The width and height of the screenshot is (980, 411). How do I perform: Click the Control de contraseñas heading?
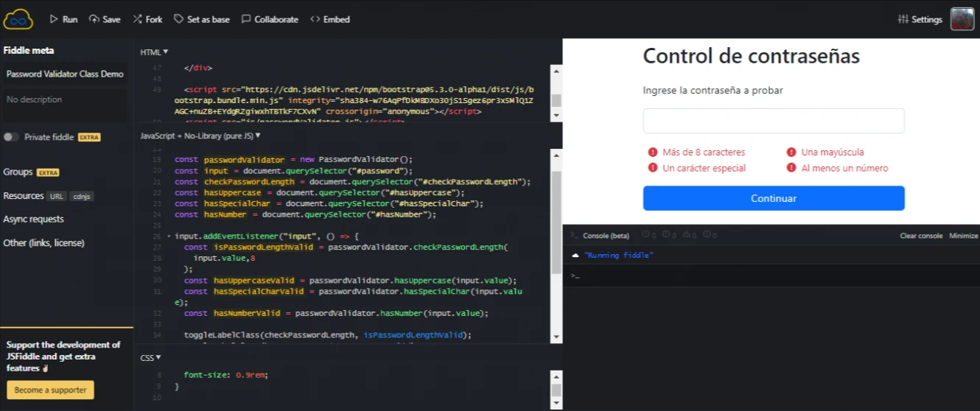point(751,56)
